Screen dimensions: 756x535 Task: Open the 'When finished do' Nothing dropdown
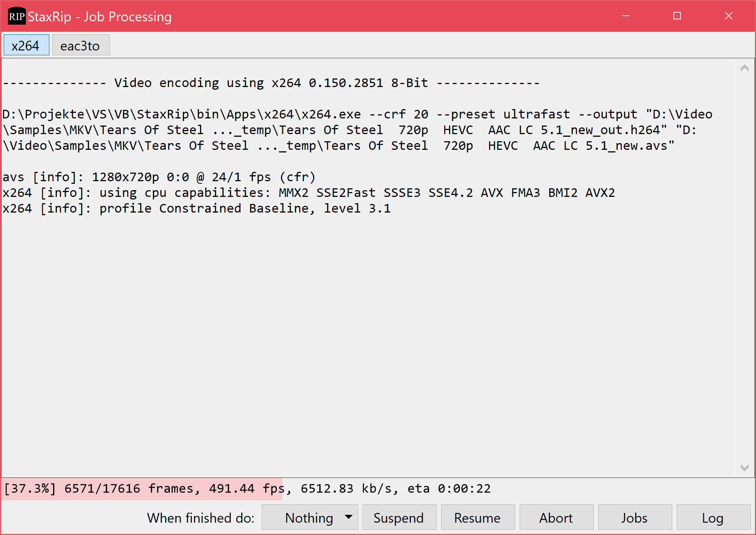pos(310,517)
